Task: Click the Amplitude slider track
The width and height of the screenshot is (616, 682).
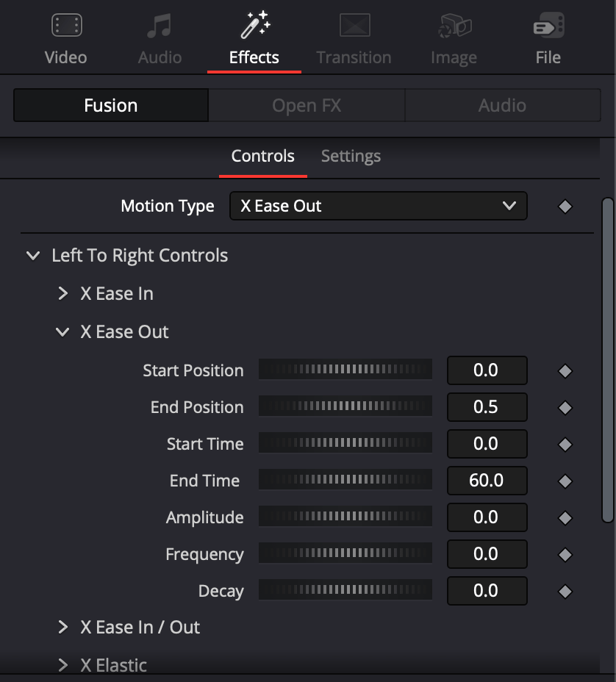Action: pos(345,517)
